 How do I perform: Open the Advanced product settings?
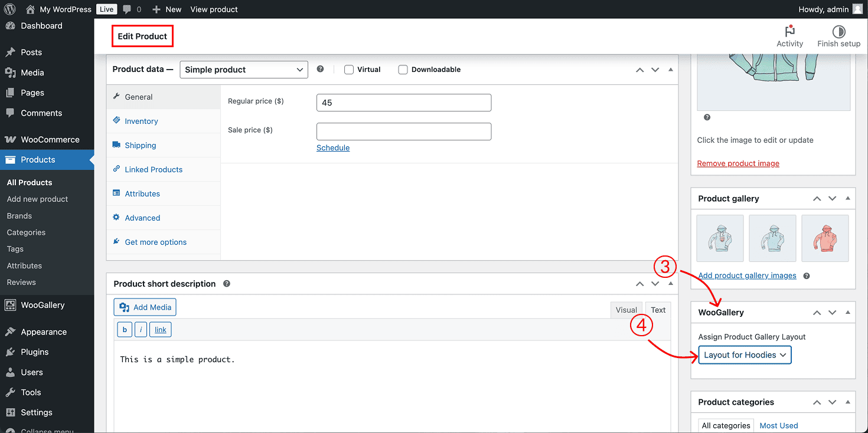click(142, 218)
